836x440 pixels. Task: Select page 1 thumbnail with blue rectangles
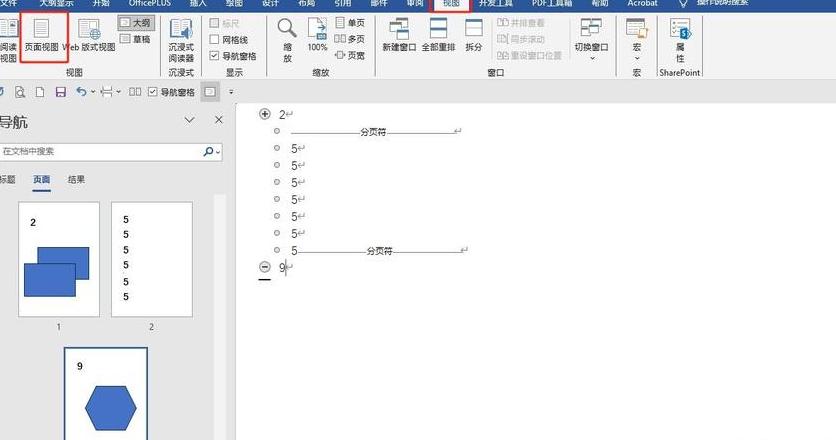point(59,259)
